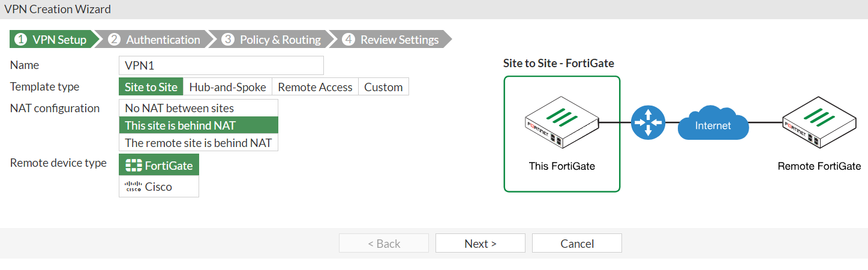The height and width of the screenshot is (270, 868).
Task: Click the VPN Name input field
Action: 221,65
